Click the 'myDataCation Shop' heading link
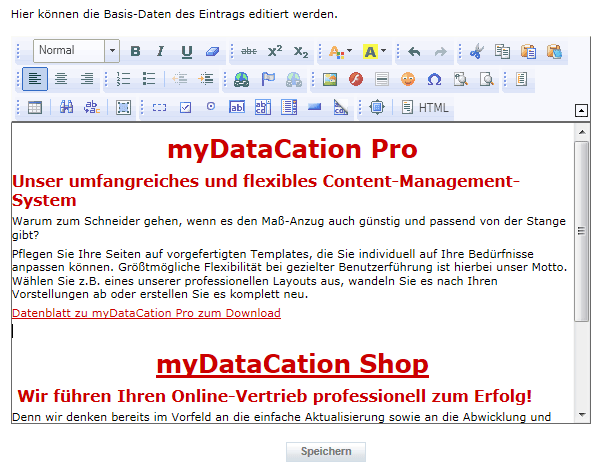Viewport: 602px width, 475px height. (x=292, y=364)
